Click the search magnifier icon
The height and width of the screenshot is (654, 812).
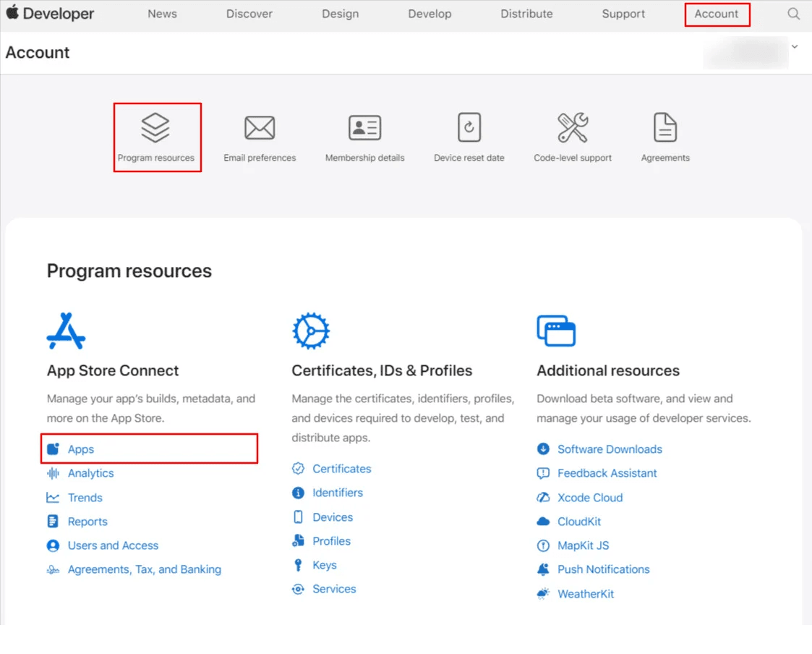tap(793, 14)
